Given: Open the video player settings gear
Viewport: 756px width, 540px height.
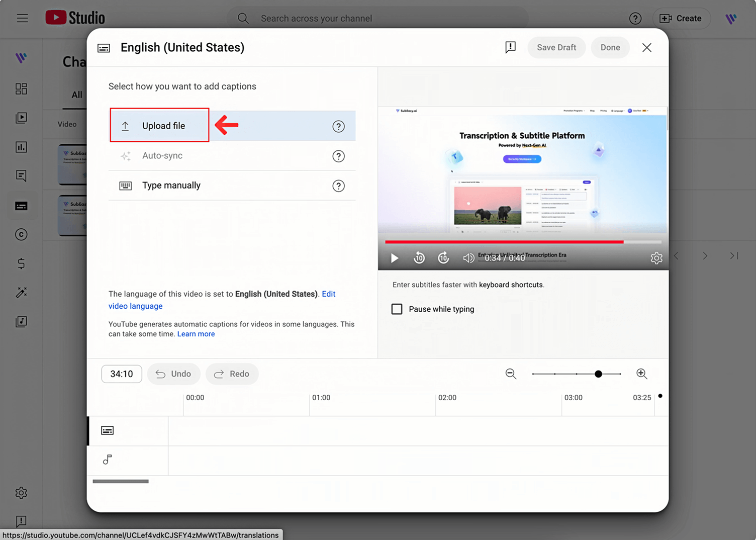Looking at the screenshot, I should tap(656, 258).
